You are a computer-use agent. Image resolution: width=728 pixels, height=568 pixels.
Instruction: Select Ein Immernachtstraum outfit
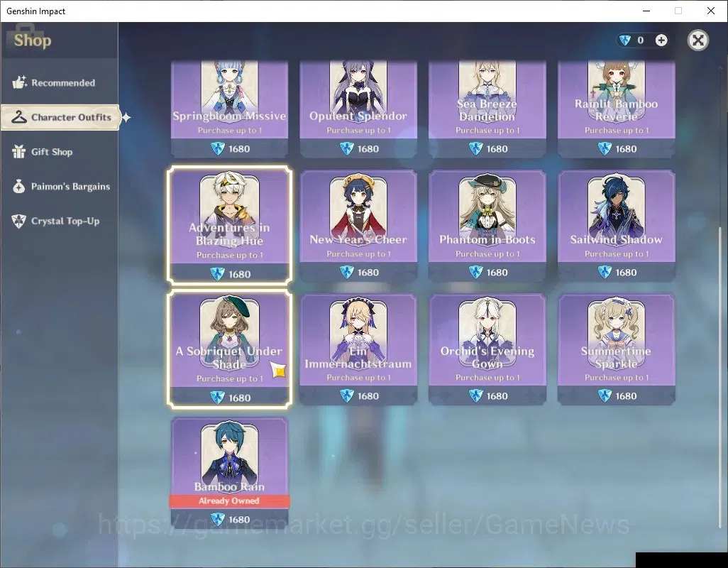[358, 349]
